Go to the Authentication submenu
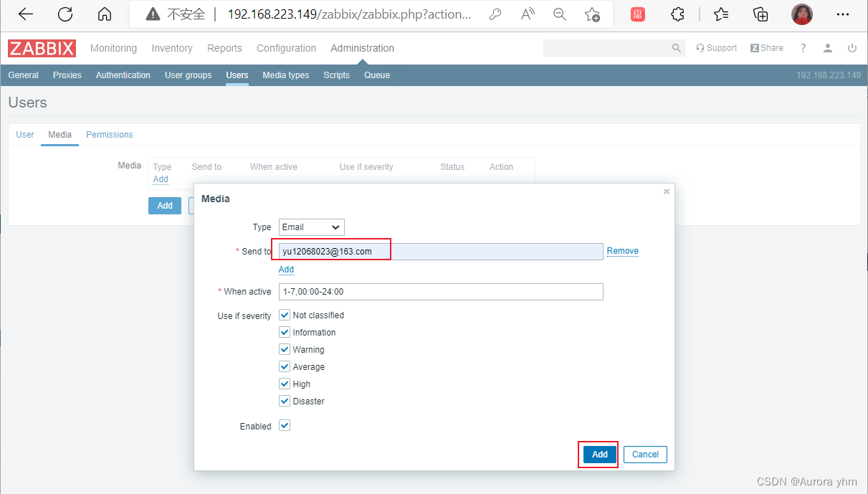Screen dimensions: 868x494 coord(123,75)
